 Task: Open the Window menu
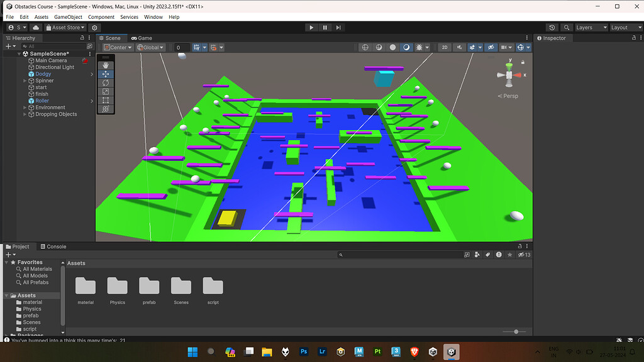[153, 17]
